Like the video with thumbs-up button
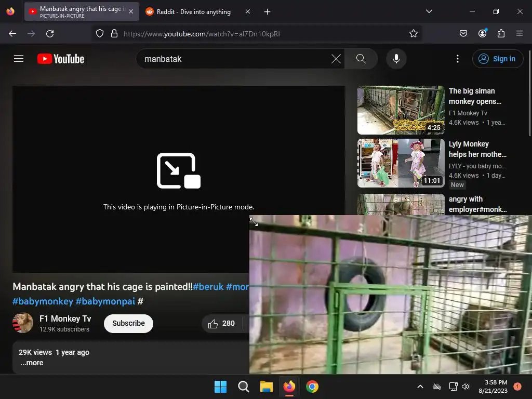532x399 pixels. (x=221, y=323)
